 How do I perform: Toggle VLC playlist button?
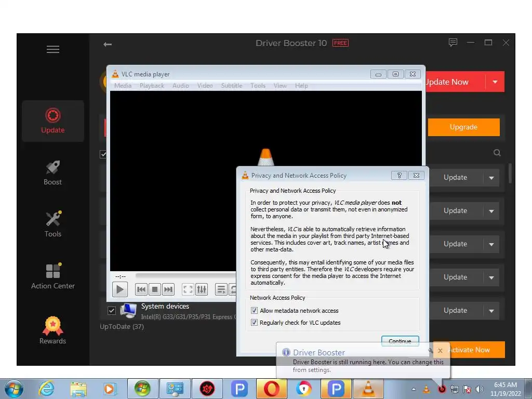221,289
